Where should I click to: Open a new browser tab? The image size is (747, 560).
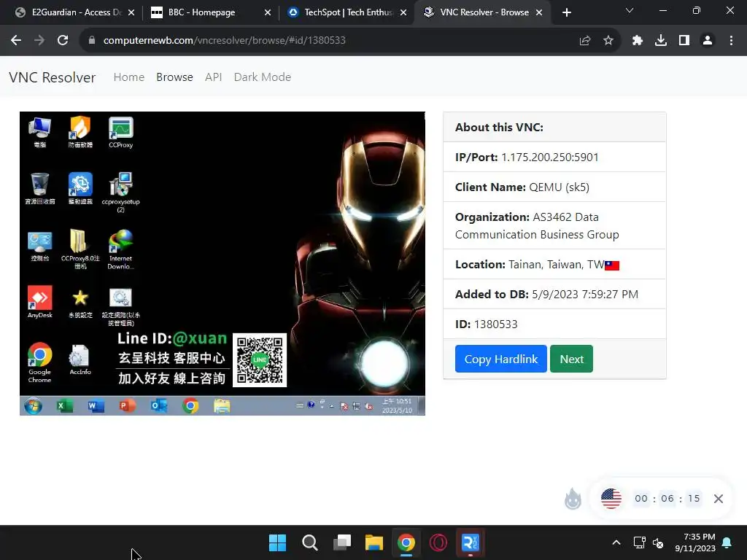tap(566, 12)
